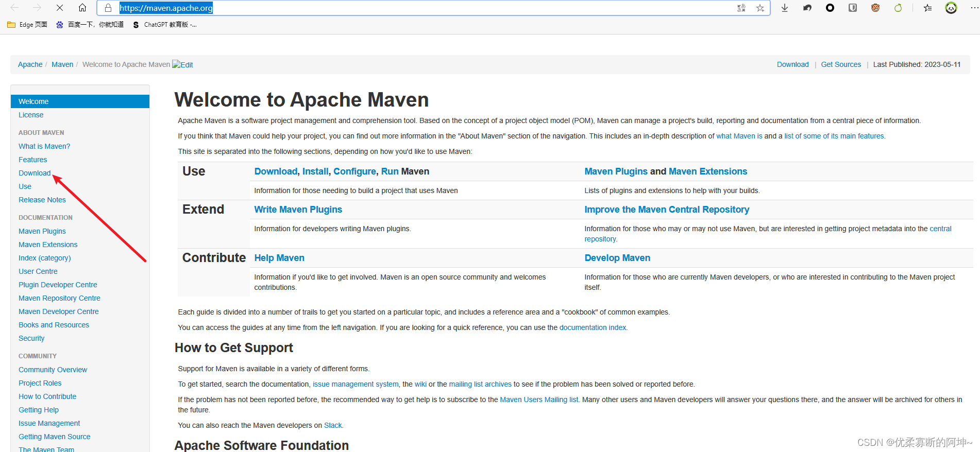Open License in the sidebar
This screenshot has height=452, width=980.
coord(31,115)
